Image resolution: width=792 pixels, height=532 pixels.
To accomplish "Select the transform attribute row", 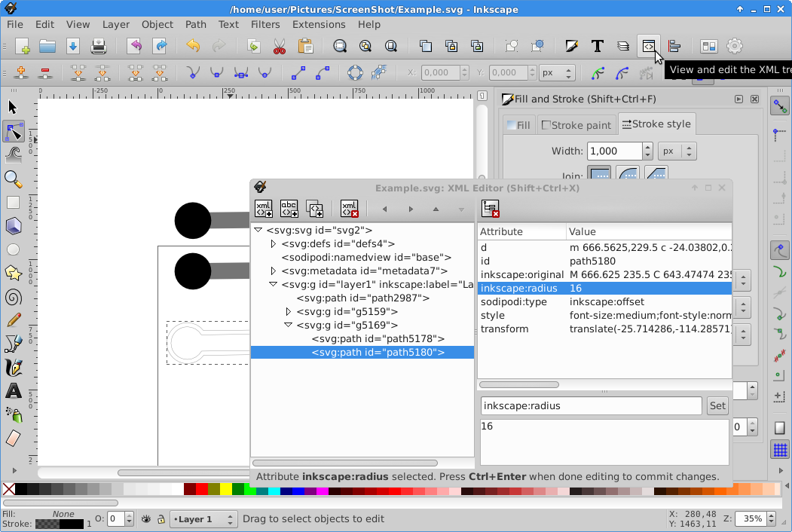I will point(604,329).
